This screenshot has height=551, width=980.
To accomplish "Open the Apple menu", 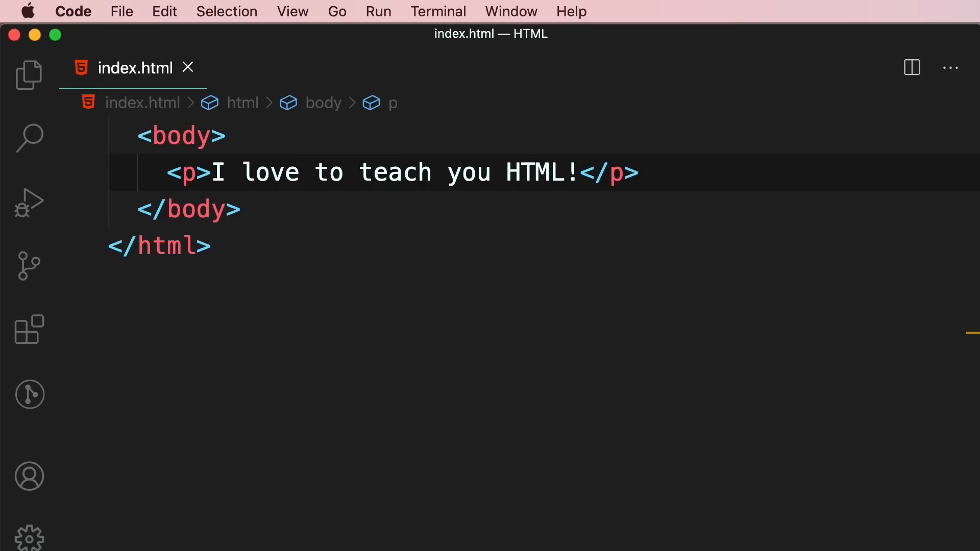I will click(28, 11).
